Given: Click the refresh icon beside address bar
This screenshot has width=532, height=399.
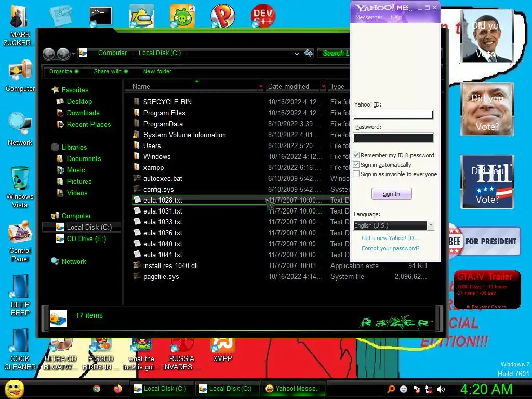Looking at the screenshot, I should (x=309, y=53).
